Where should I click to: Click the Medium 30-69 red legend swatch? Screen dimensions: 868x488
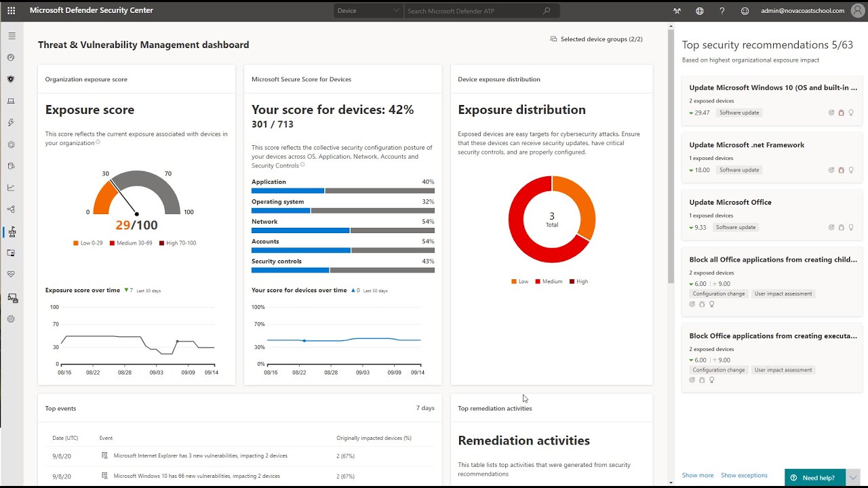coord(113,243)
